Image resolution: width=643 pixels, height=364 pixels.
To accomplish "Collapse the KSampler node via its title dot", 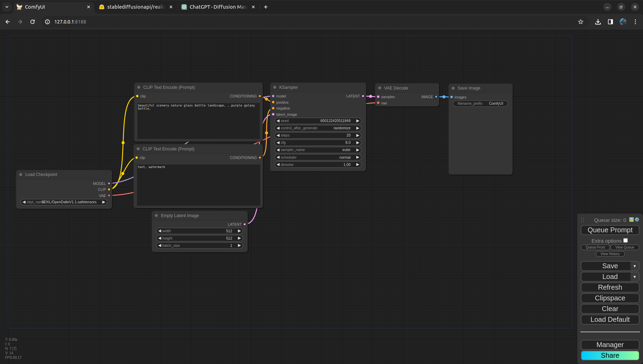I will [x=275, y=87].
